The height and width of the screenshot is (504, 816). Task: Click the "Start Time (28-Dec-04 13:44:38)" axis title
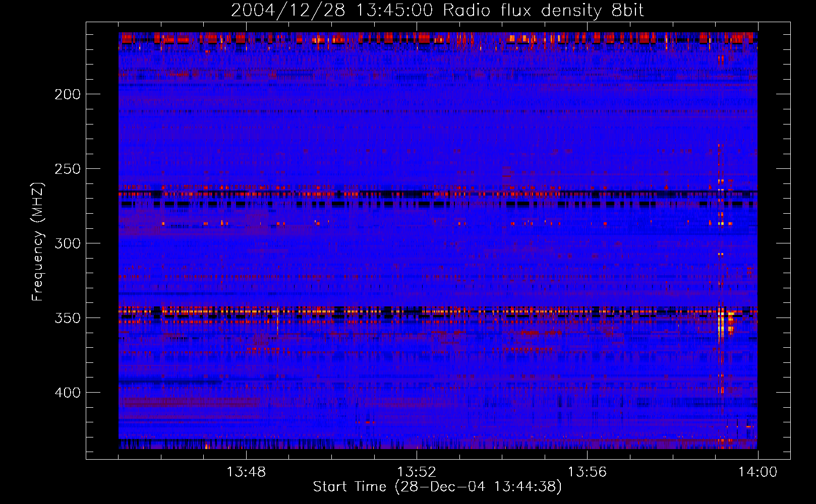437,487
